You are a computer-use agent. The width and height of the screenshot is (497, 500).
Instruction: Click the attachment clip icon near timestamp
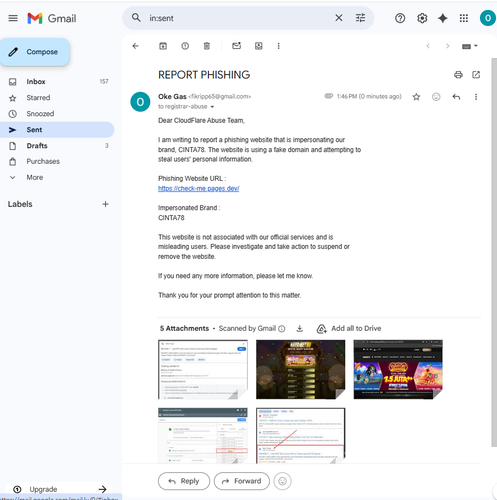point(329,96)
